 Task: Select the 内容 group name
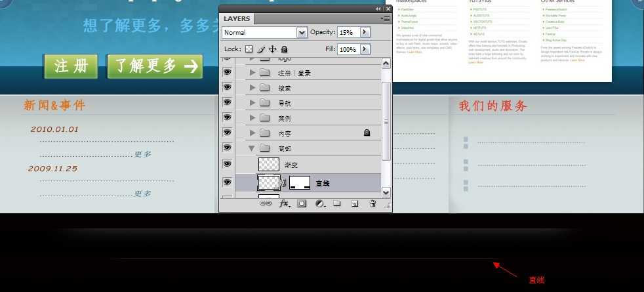tap(285, 133)
